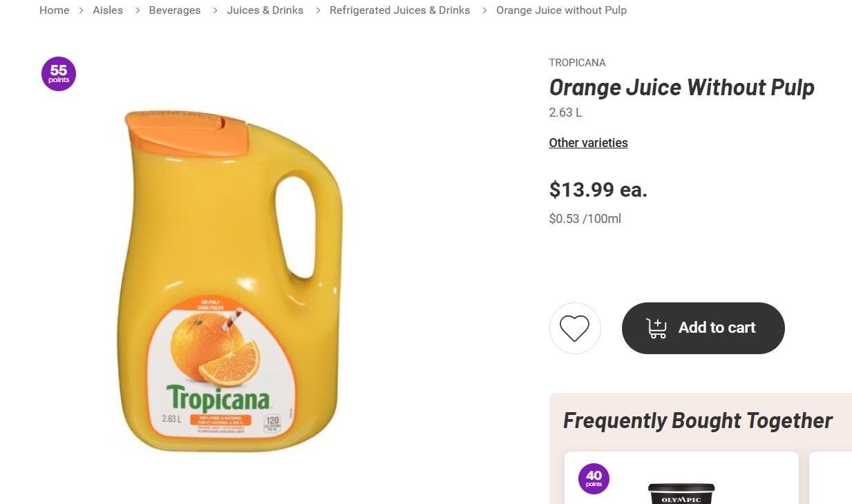Screen dimensions: 852x504
Task: Click the heart favorite icon
Action: click(574, 328)
